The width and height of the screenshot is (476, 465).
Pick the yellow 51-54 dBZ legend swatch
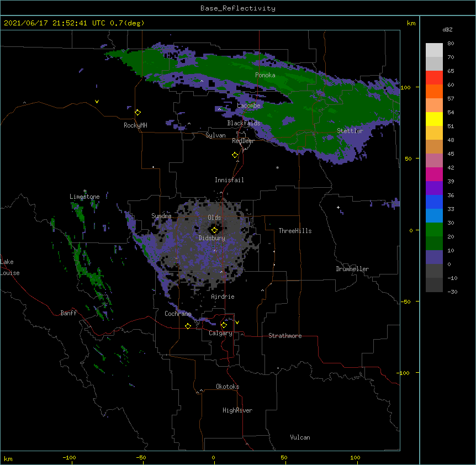[434, 119]
